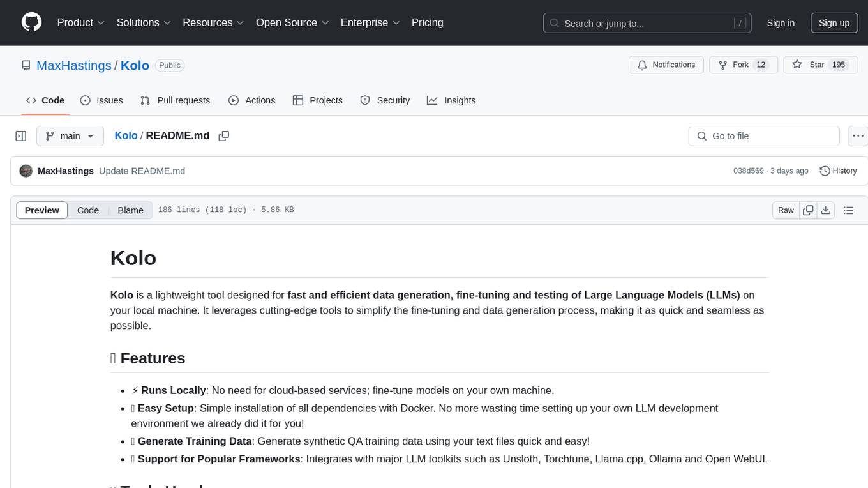
Task: Select the Preview view
Action: pos(42,210)
